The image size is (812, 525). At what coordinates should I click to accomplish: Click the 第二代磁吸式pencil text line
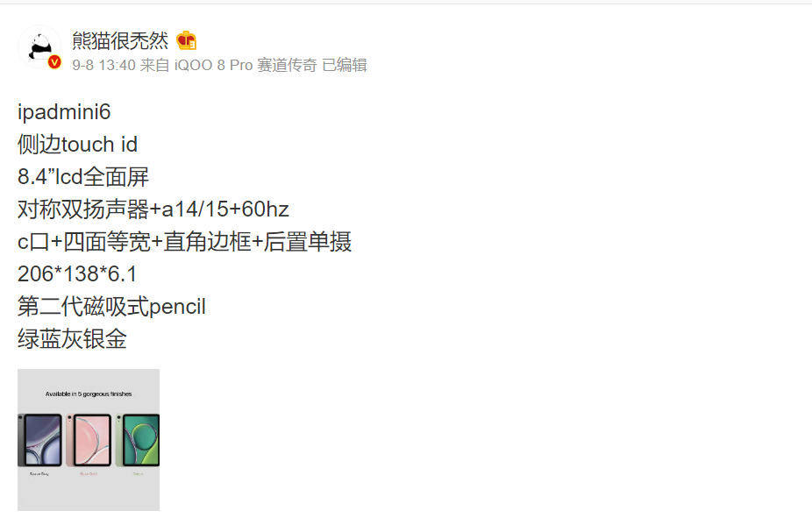click(x=112, y=307)
